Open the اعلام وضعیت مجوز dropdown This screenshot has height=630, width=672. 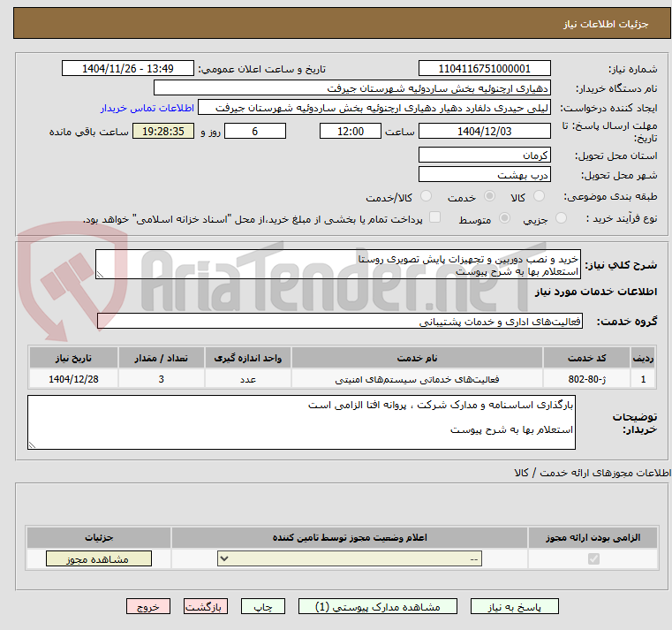click(x=350, y=558)
